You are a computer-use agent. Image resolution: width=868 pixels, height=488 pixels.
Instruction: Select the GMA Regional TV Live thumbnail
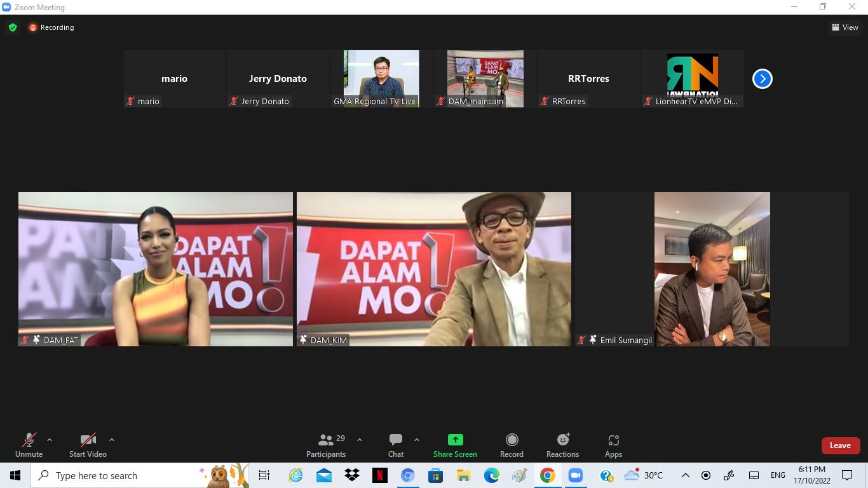pyautogui.click(x=381, y=79)
